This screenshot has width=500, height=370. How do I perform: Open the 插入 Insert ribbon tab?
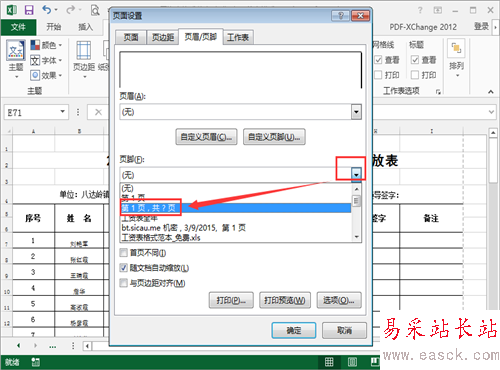[85, 27]
